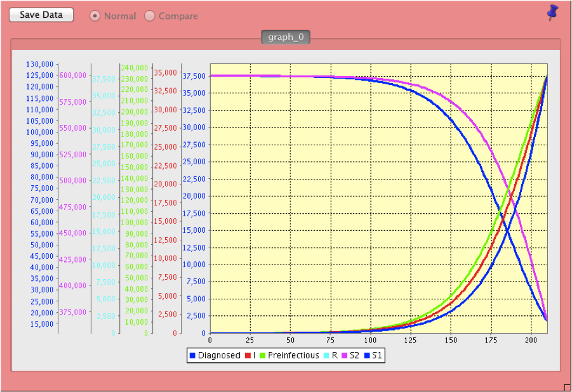Click the resize grip at window corner
This screenshot has height=392, width=572.
coord(568,388)
